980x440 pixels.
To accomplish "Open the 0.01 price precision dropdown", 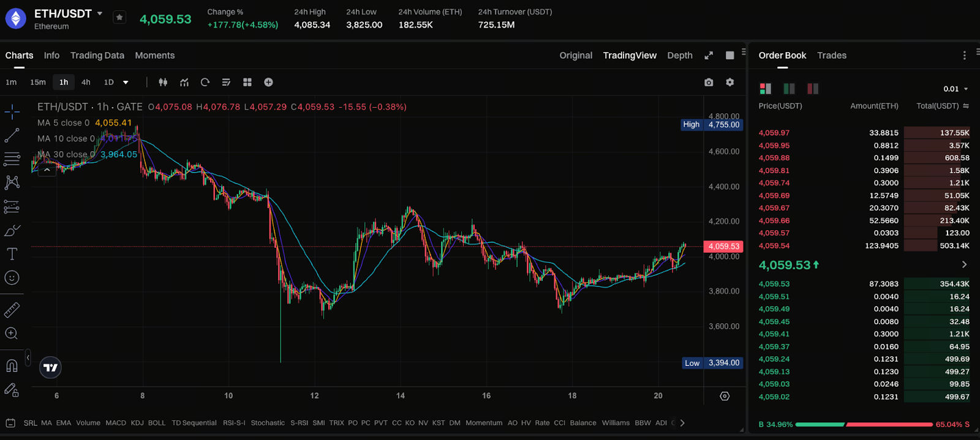I will point(956,89).
